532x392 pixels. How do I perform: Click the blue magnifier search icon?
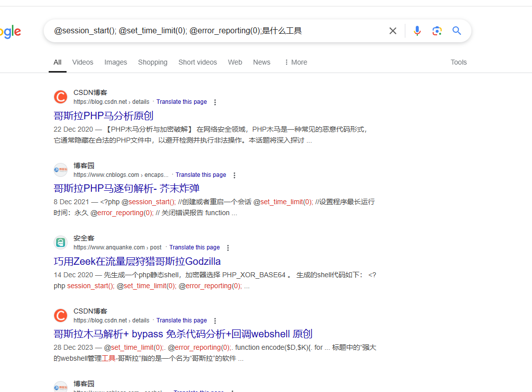pos(457,31)
